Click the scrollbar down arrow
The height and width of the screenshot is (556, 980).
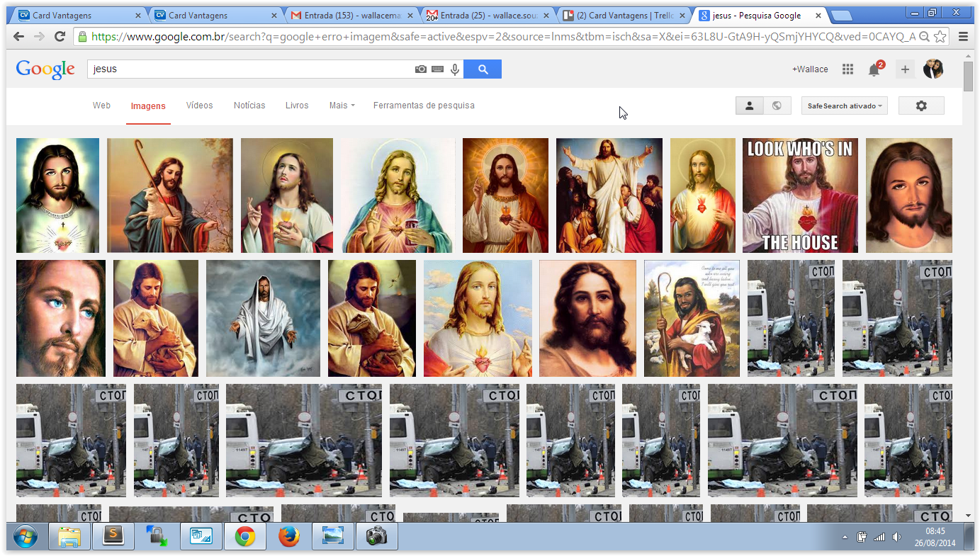tap(968, 516)
